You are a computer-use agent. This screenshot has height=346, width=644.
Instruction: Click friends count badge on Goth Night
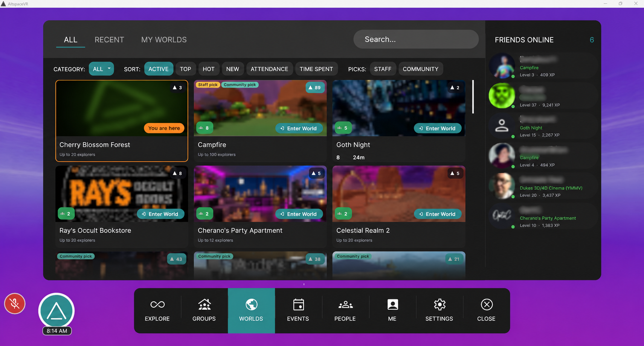[x=343, y=128]
